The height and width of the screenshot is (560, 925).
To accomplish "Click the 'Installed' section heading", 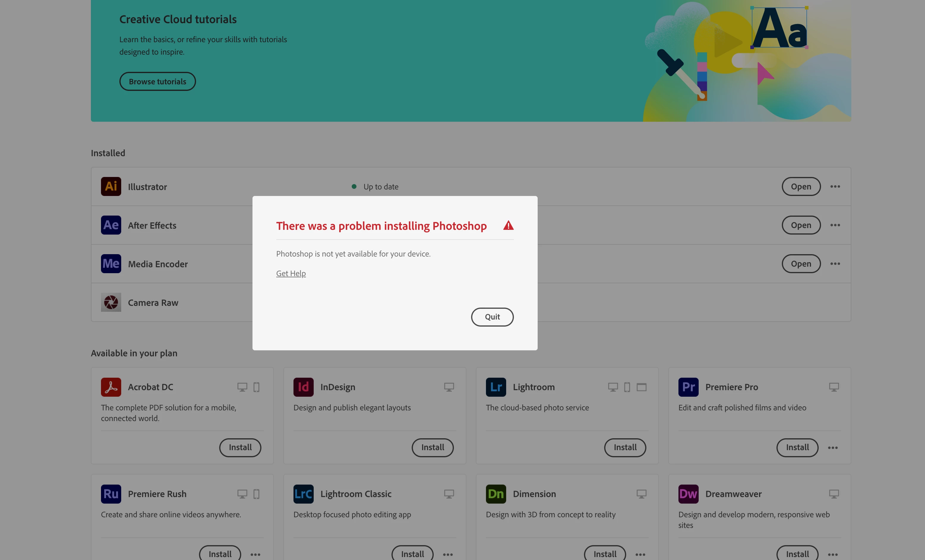I will 108,153.
